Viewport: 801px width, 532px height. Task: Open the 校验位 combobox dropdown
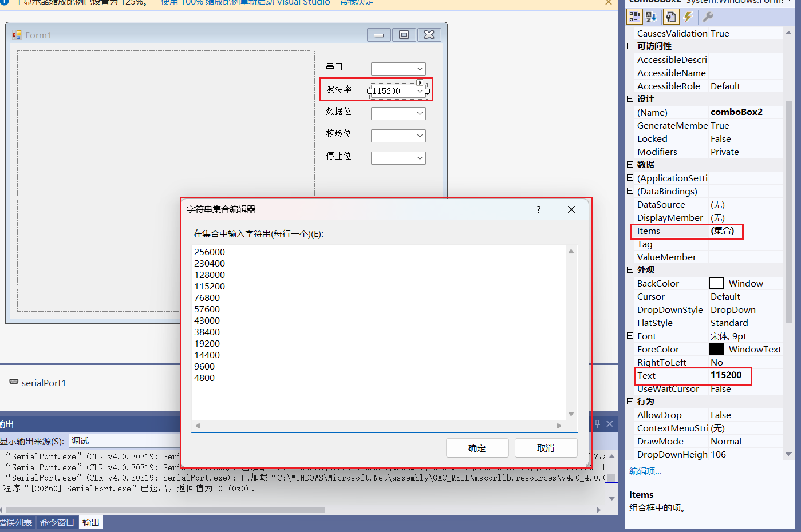420,136
